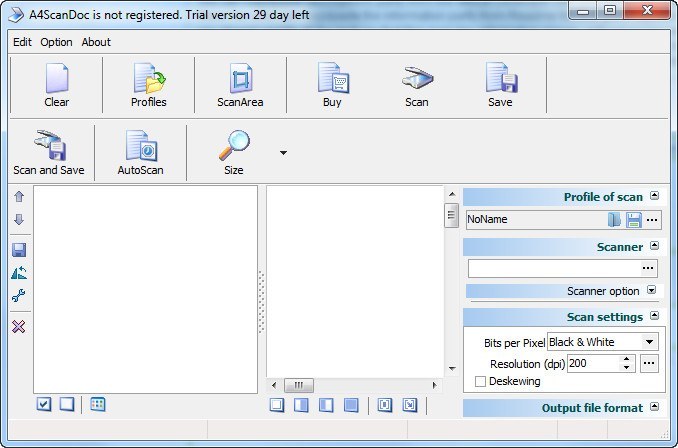This screenshot has height=448, width=678.
Task: Toggle the checked select-all box below the page list
Action: (44, 404)
